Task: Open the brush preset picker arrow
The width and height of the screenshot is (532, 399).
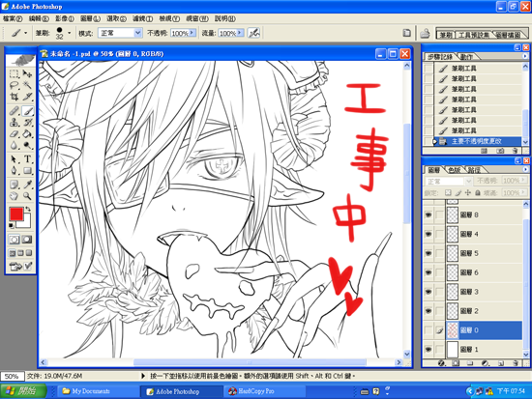Action: (x=70, y=33)
